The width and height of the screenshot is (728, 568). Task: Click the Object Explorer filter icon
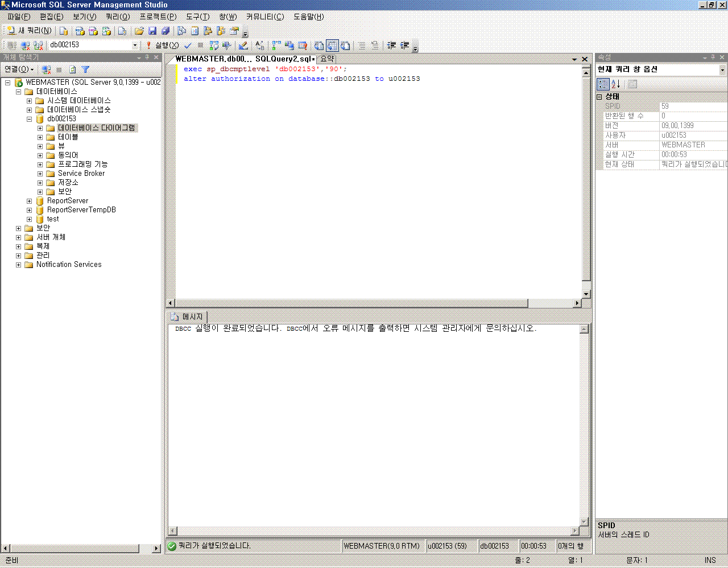(85, 69)
